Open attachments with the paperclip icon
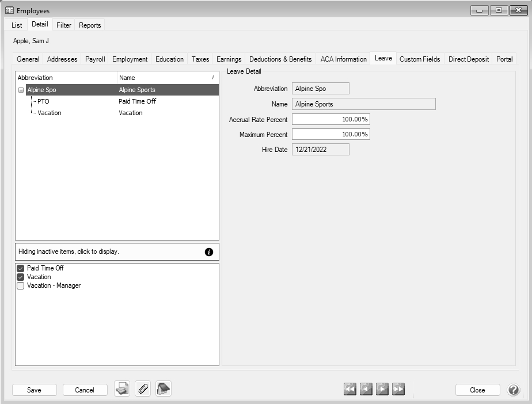 click(x=143, y=390)
